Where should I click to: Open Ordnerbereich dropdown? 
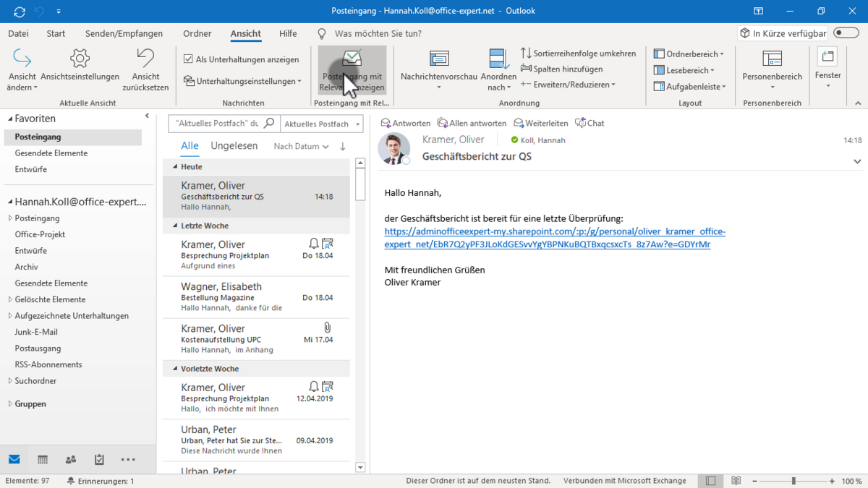click(x=689, y=54)
